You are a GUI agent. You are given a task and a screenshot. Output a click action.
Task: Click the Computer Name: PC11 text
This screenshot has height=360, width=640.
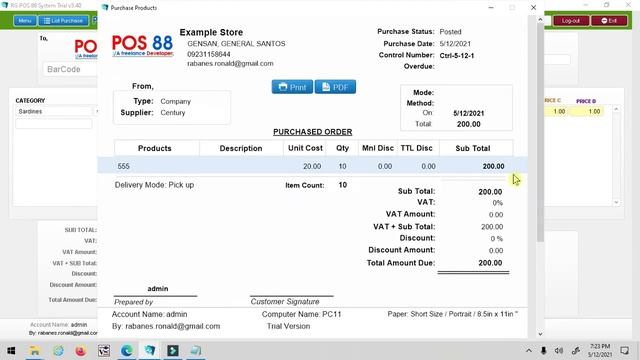[x=301, y=314]
